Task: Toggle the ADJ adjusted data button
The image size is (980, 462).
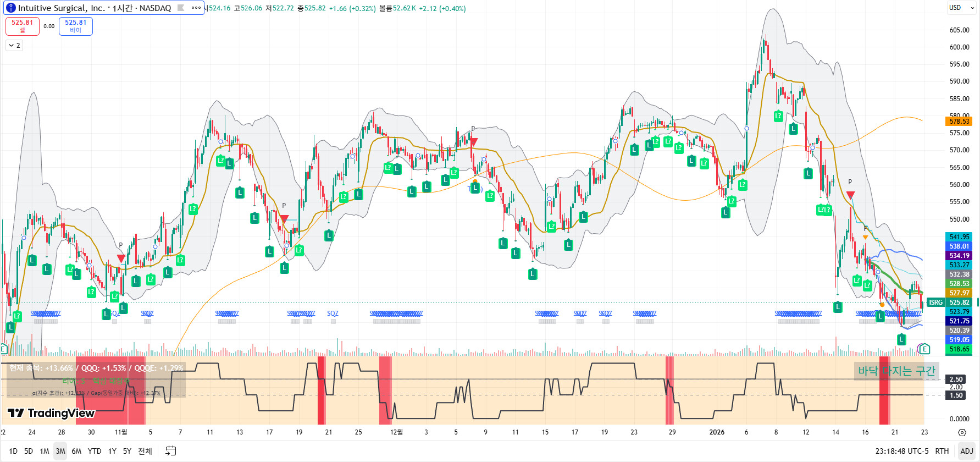Action: [x=967, y=451]
